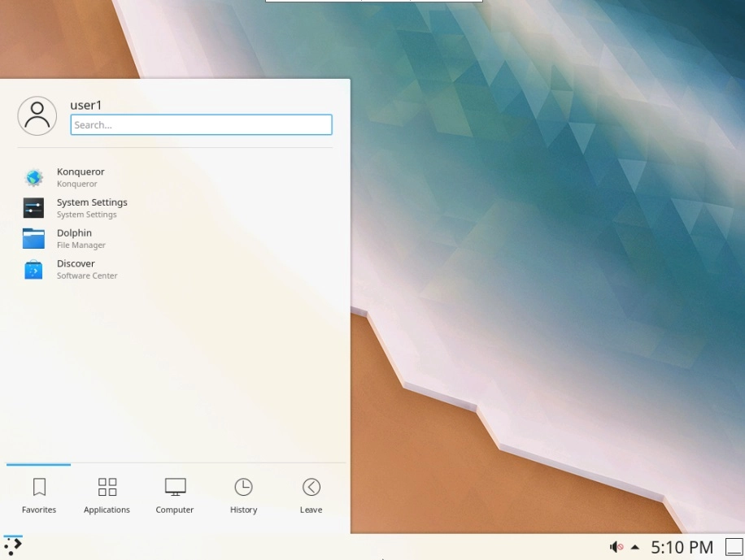Open the Dolphin file manager icon
This screenshot has height=560, width=745.
pos(33,238)
